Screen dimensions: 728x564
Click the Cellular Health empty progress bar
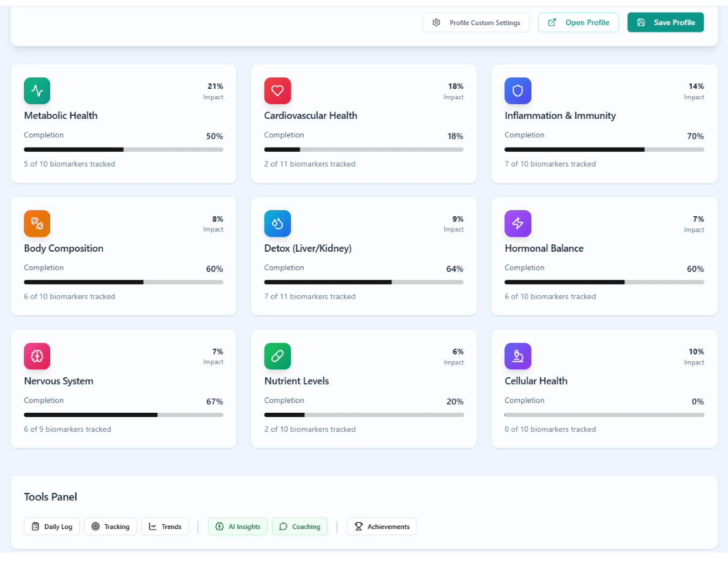[x=604, y=415]
